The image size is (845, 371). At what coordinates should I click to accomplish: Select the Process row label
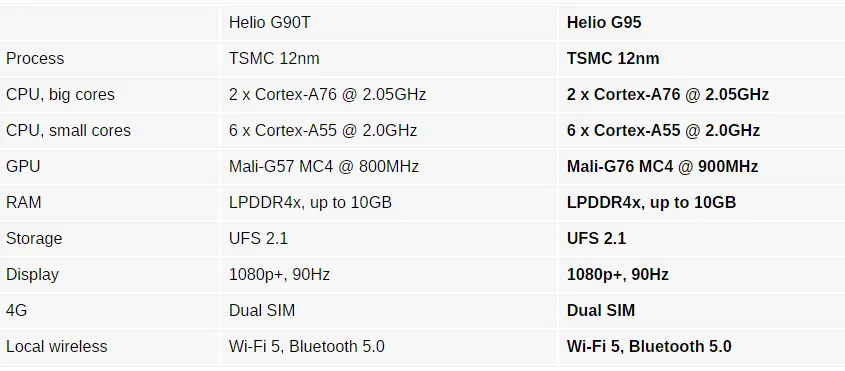[35, 58]
